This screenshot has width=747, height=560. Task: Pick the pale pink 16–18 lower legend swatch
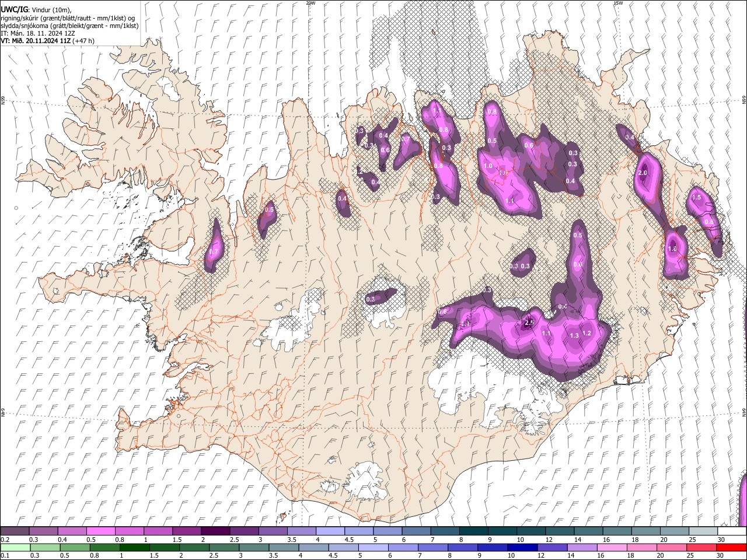[x=612, y=547]
